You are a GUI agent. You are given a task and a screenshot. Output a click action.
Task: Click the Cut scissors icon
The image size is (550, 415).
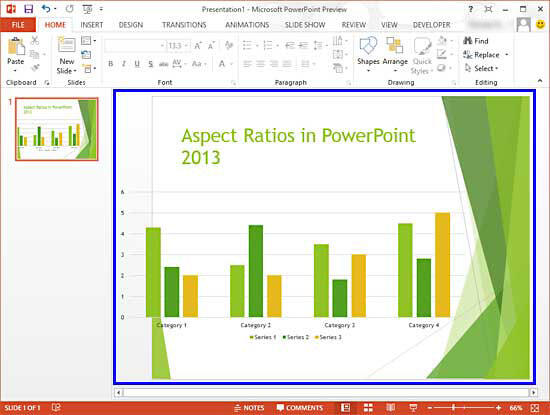click(x=35, y=40)
